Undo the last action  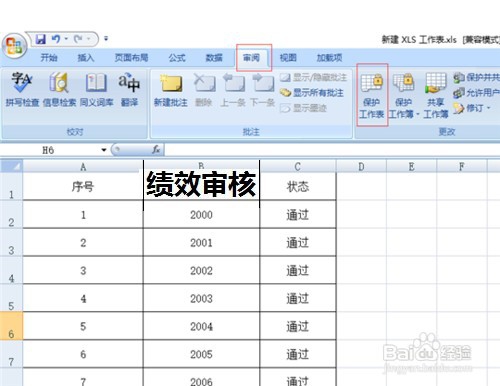56,39
